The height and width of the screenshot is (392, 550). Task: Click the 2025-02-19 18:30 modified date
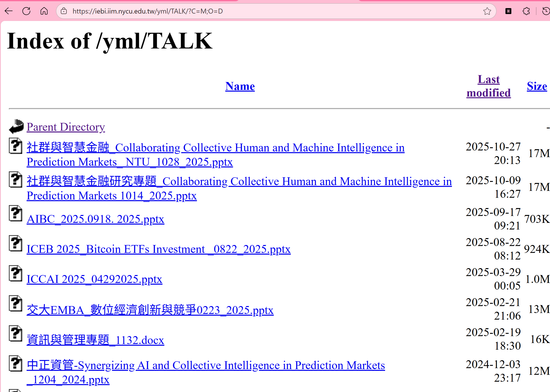pos(493,339)
